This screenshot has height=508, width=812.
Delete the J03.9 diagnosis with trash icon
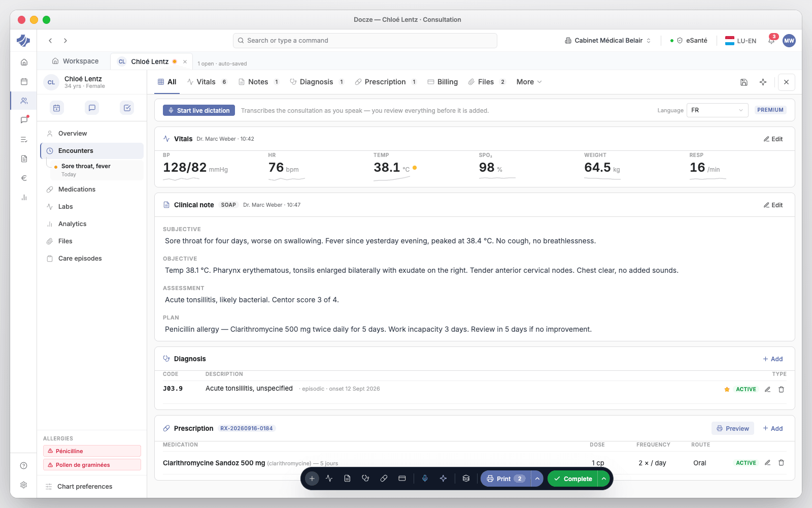[782, 389]
